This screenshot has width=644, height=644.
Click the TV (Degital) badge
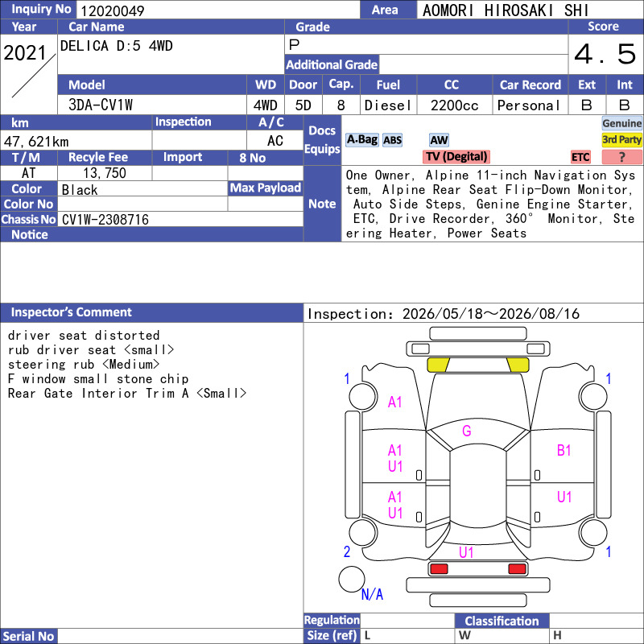coord(456,156)
